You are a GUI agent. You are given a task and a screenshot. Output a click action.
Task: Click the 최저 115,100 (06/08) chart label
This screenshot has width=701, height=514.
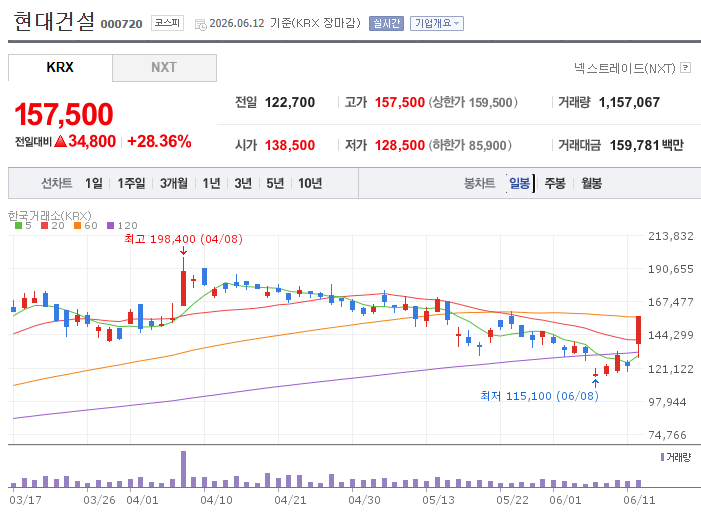[x=539, y=396]
